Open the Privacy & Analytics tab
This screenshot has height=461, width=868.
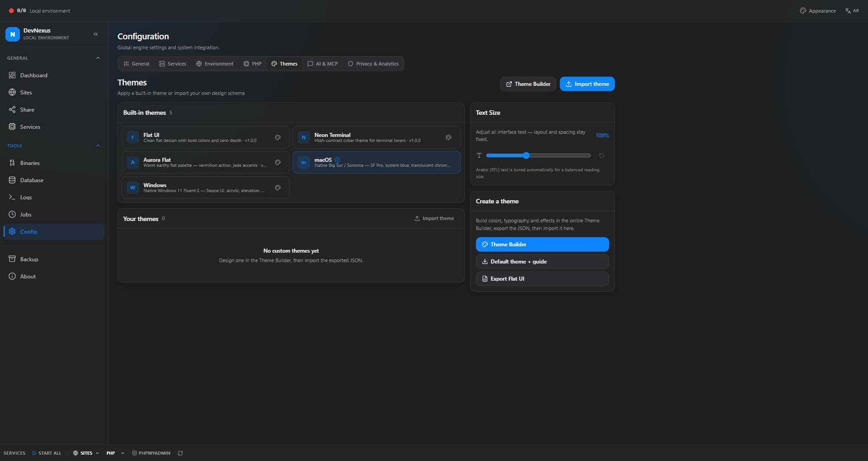[x=373, y=64]
